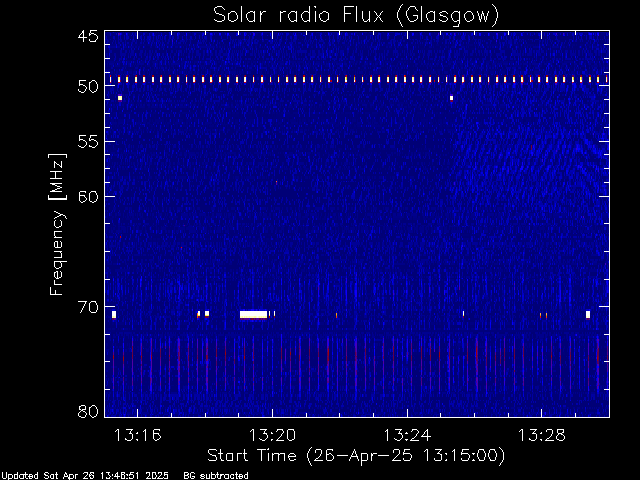Click the 50 frequency tick label
The image size is (640, 480).
tap(88, 86)
